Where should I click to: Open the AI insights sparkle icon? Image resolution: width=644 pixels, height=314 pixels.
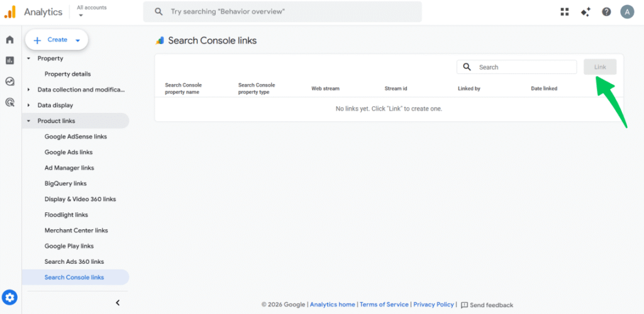pos(586,12)
